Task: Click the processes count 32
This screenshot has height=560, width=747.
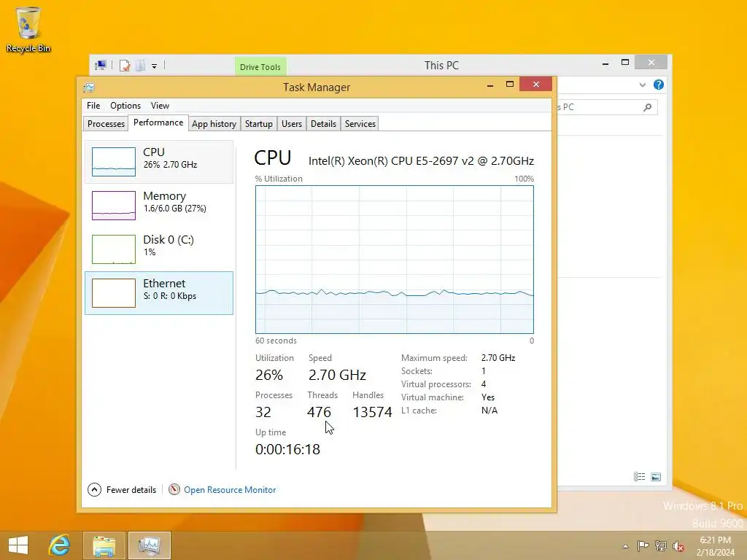Action: [263, 413]
